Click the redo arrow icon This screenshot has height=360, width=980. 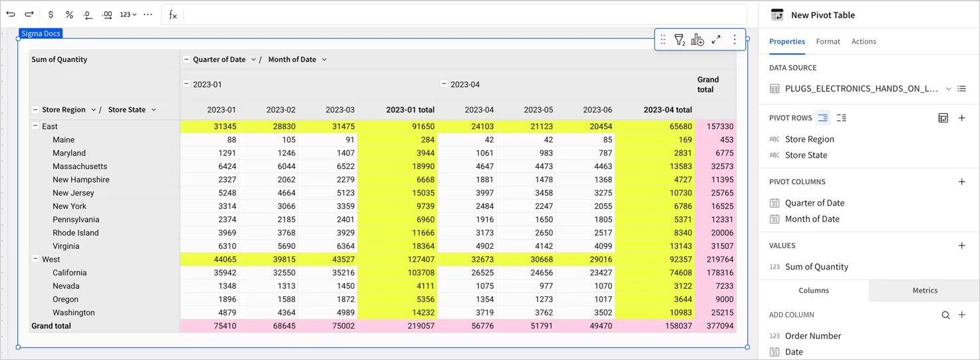point(29,14)
